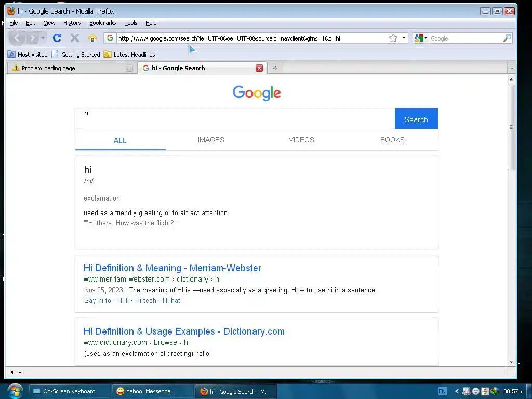
Task: Click the Stop loading X icon
Action: click(x=75, y=38)
